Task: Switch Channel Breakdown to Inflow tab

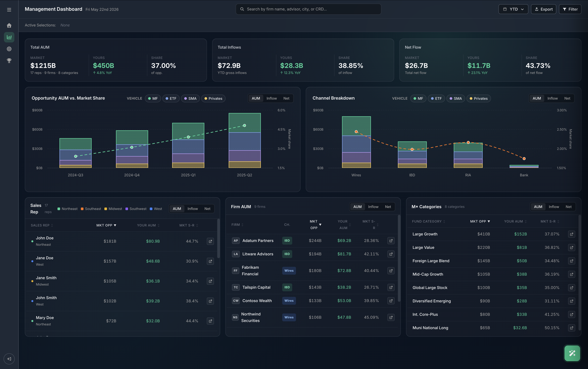Action: tap(552, 98)
